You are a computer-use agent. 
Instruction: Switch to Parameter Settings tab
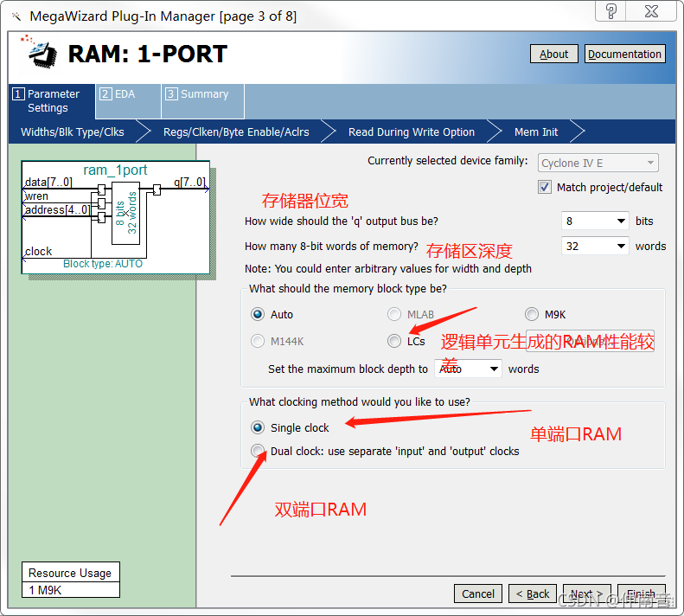[52, 101]
